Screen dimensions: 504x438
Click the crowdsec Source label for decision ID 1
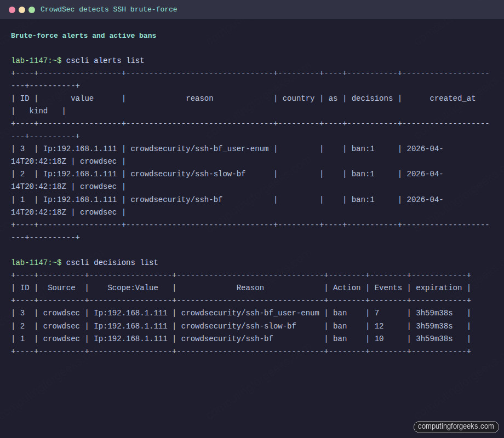tap(61, 338)
